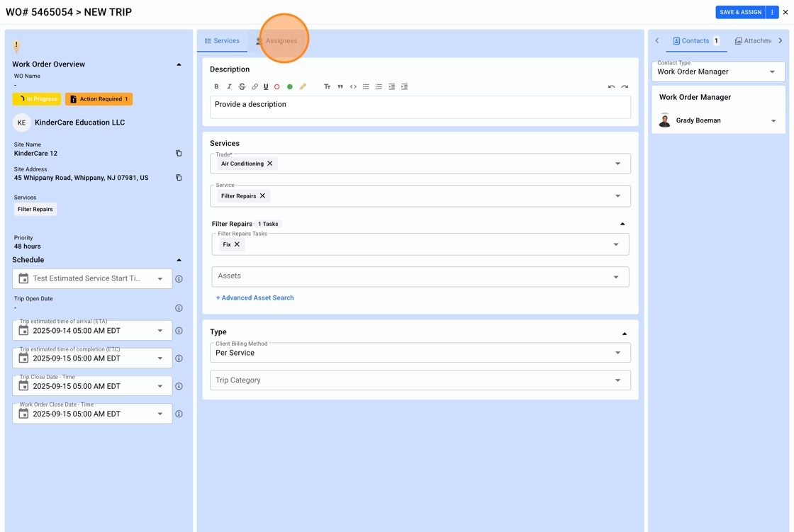Collapse the Filter Repairs tasks section
The height and width of the screenshot is (532, 794).
coord(622,224)
